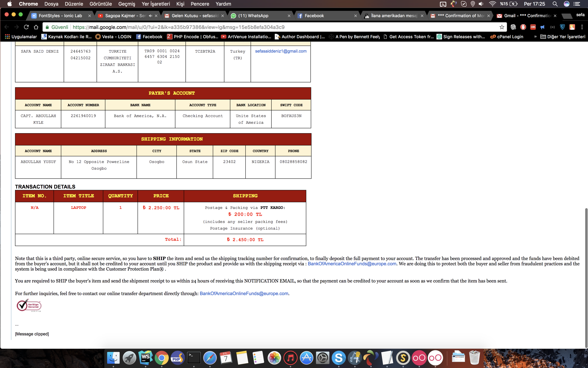Click the film reel extension icon

(513, 27)
